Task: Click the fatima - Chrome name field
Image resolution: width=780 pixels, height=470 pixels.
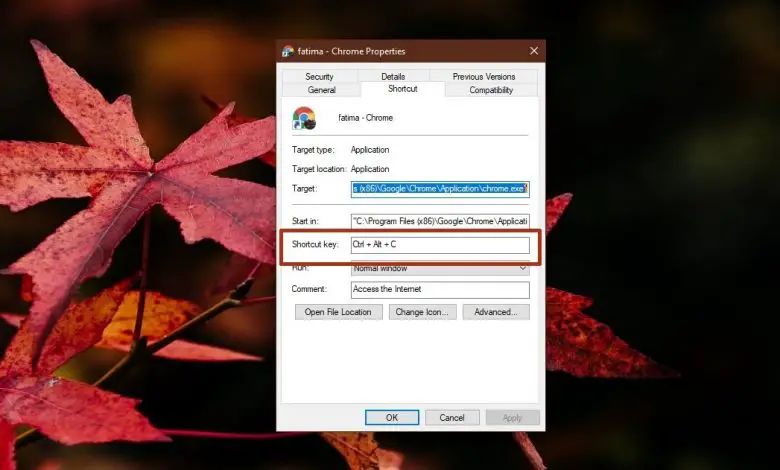Action: tap(366, 118)
